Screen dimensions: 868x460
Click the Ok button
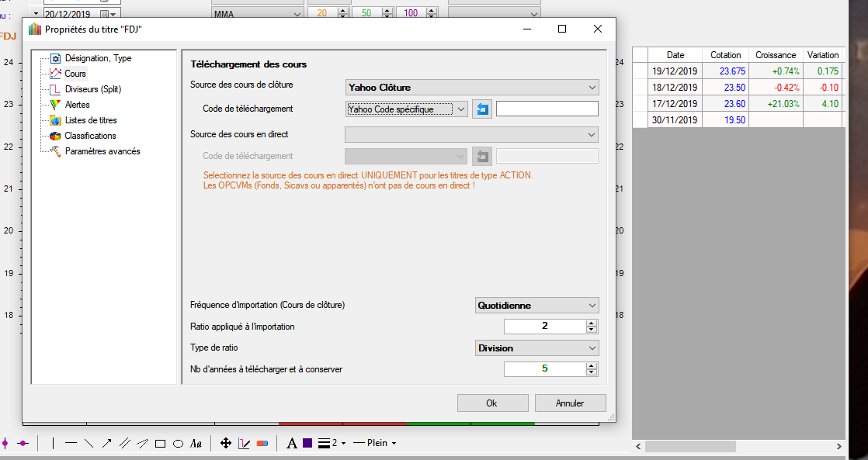[x=491, y=403]
